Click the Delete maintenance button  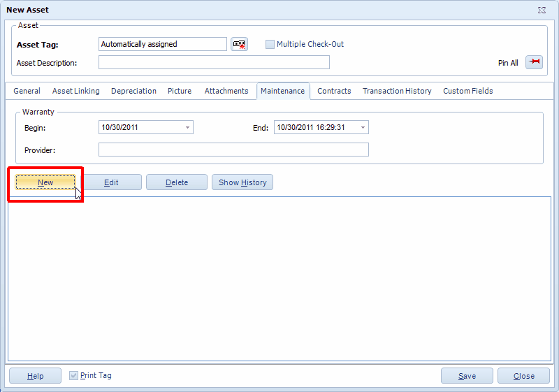(x=177, y=182)
